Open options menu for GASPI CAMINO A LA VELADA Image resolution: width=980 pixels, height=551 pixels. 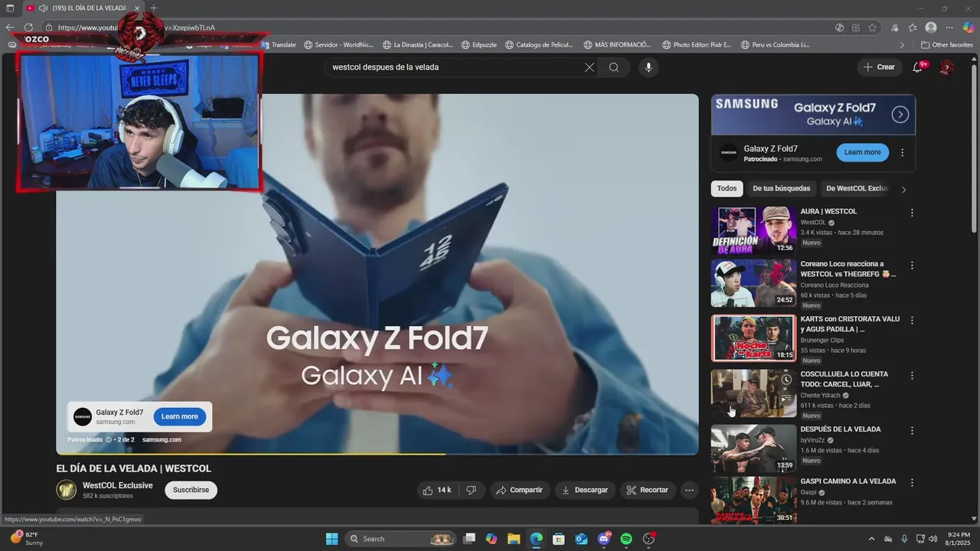point(912,483)
